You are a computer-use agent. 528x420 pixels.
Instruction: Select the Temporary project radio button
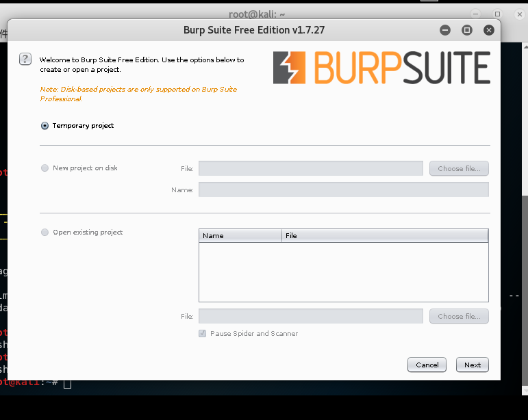[x=45, y=126]
